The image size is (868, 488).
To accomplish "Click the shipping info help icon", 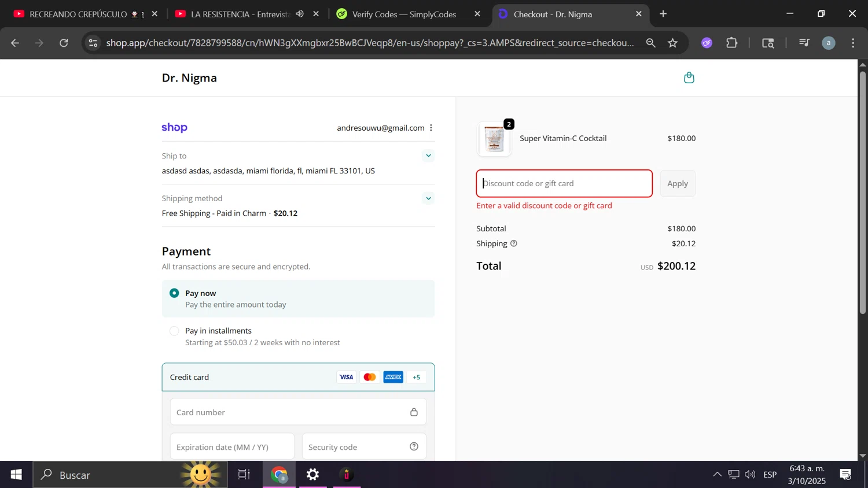I will [514, 243].
